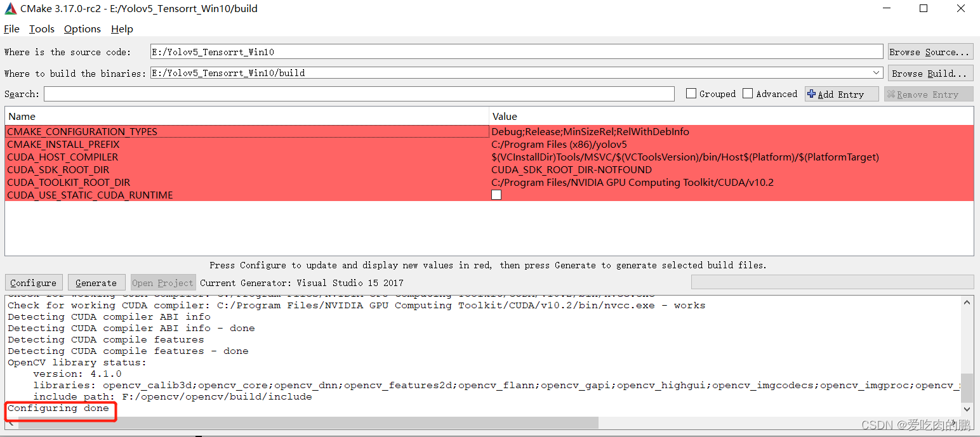Image resolution: width=980 pixels, height=437 pixels.
Task: Click the output log vertical scrollbar thumb
Action: coord(967,388)
